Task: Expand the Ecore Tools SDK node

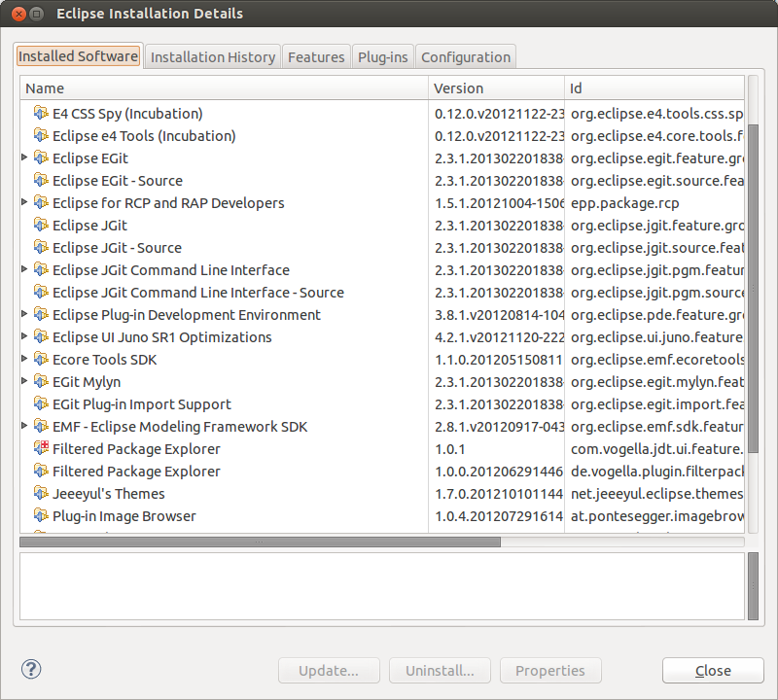Action: 24,358
